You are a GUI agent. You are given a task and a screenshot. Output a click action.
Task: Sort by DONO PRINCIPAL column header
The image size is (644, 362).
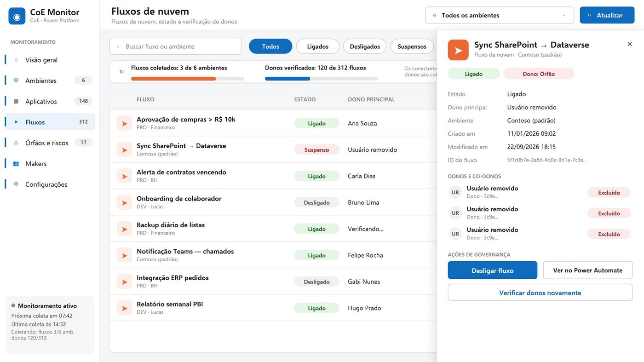371,99
